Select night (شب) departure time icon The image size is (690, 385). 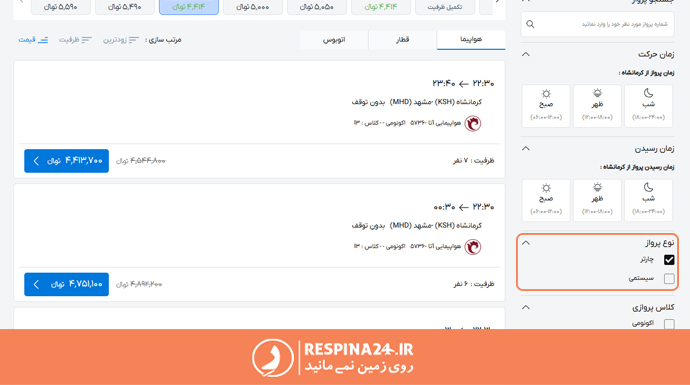648,93
